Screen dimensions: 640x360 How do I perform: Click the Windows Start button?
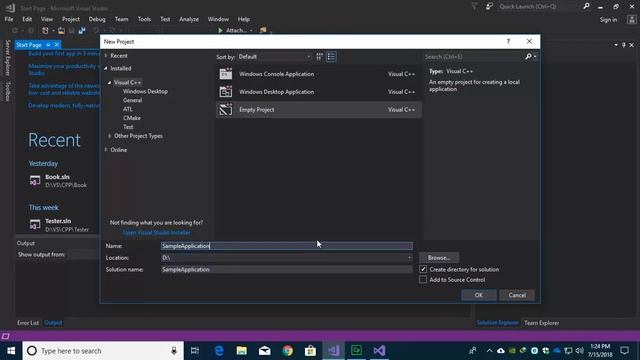11,351
